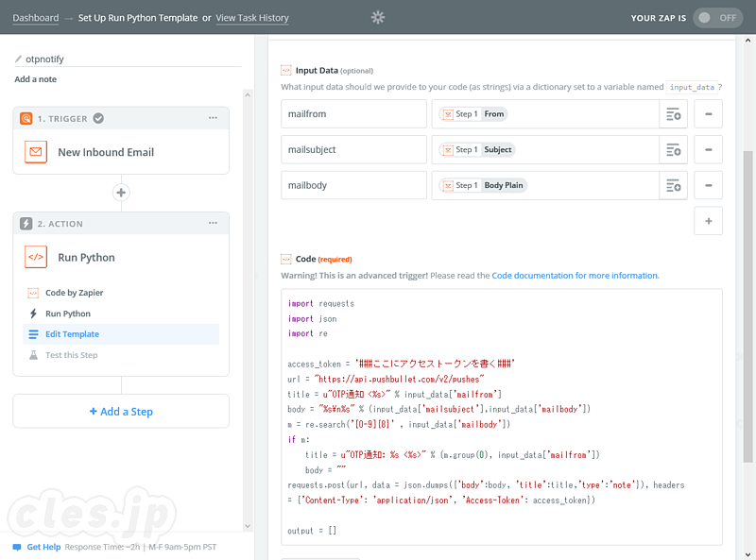Open insert-field picker for mailsubject row
This screenshot has width=756, height=560.
click(673, 150)
